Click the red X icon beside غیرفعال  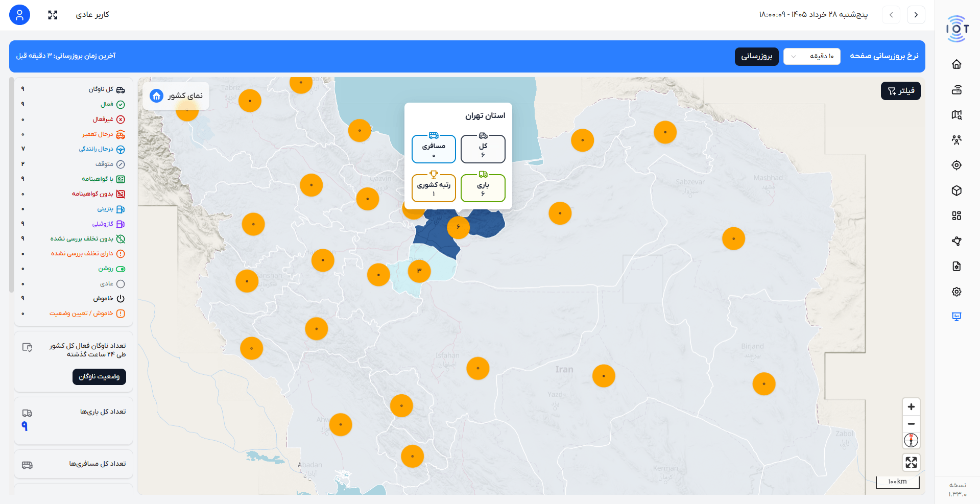(121, 119)
